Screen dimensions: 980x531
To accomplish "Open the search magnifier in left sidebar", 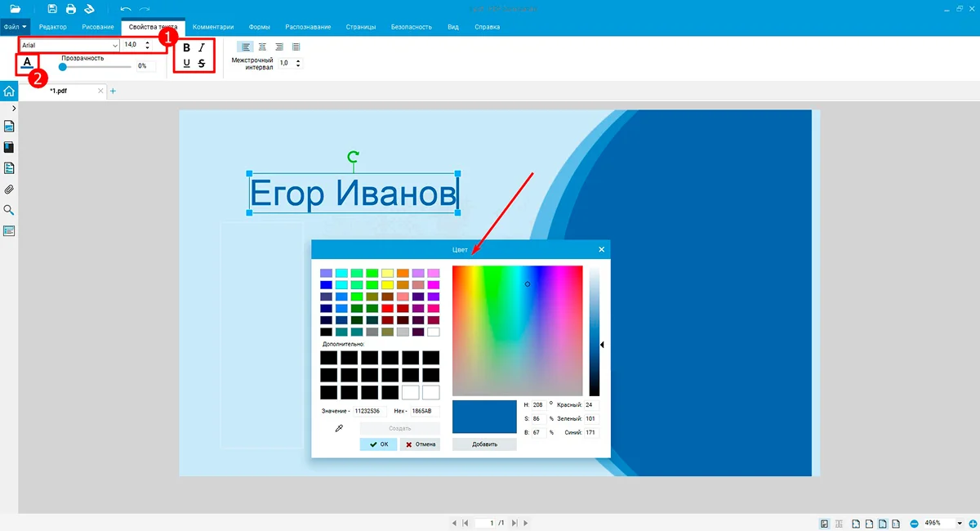I will click(10, 210).
